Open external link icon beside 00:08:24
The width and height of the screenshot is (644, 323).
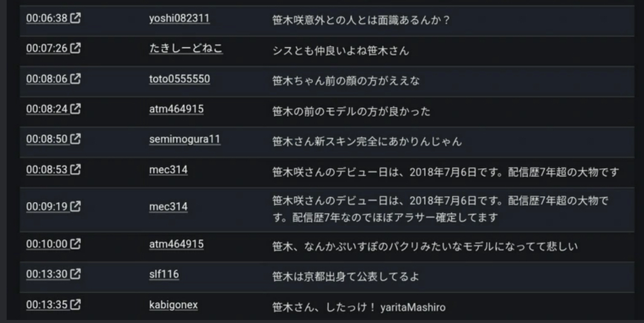[76, 109]
